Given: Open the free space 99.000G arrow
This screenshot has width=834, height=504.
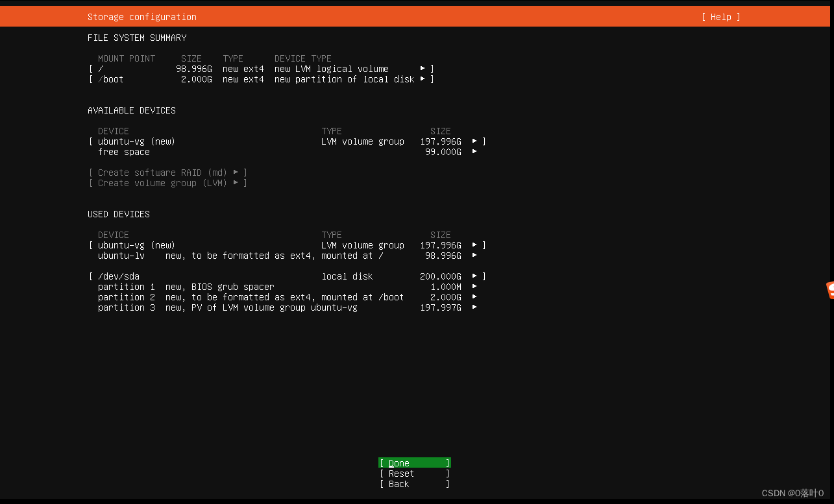Looking at the screenshot, I should pyautogui.click(x=474, y=152).
